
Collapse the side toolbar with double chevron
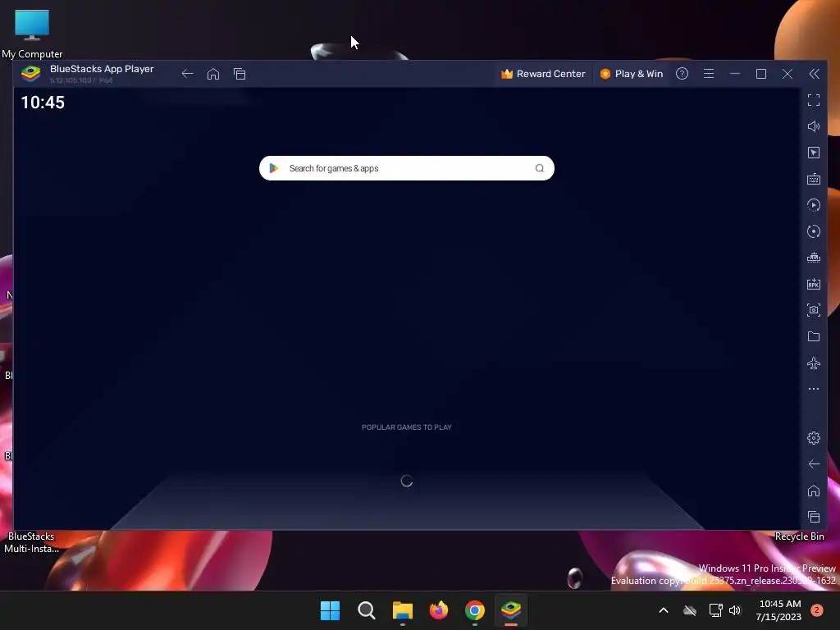(814, 74)
